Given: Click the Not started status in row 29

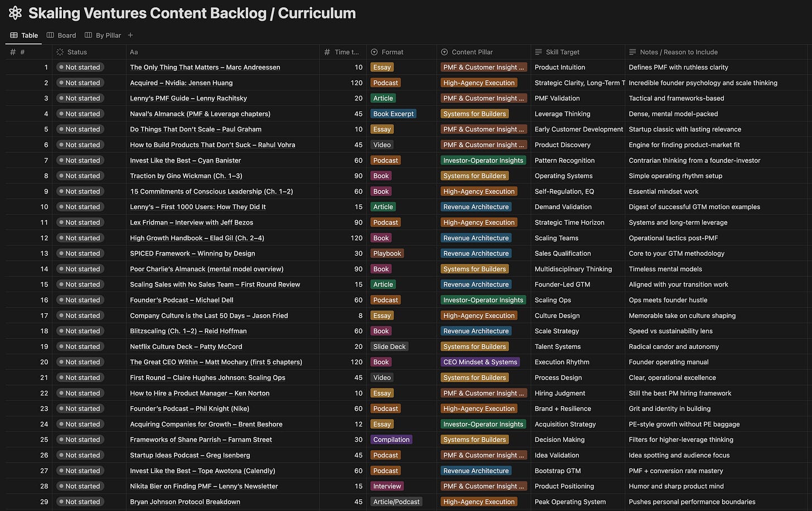Looking at the screenshot, I should click(x=79, y=502).
